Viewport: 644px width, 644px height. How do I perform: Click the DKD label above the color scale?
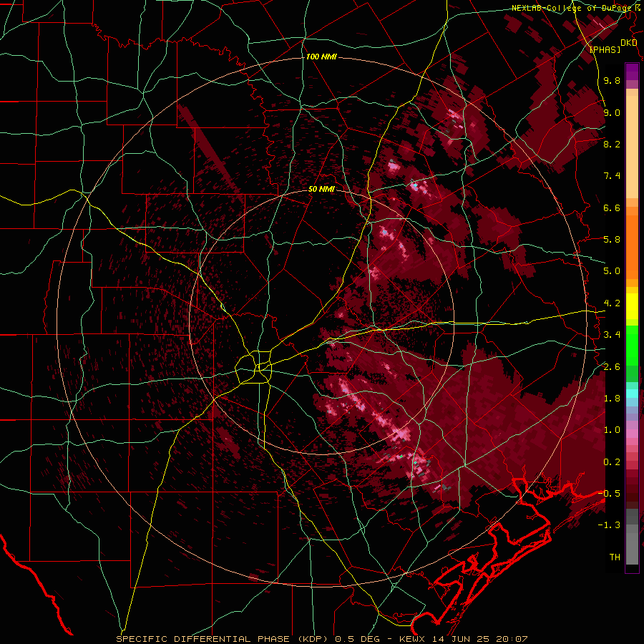pyautogui.click(x=629, y=42)
